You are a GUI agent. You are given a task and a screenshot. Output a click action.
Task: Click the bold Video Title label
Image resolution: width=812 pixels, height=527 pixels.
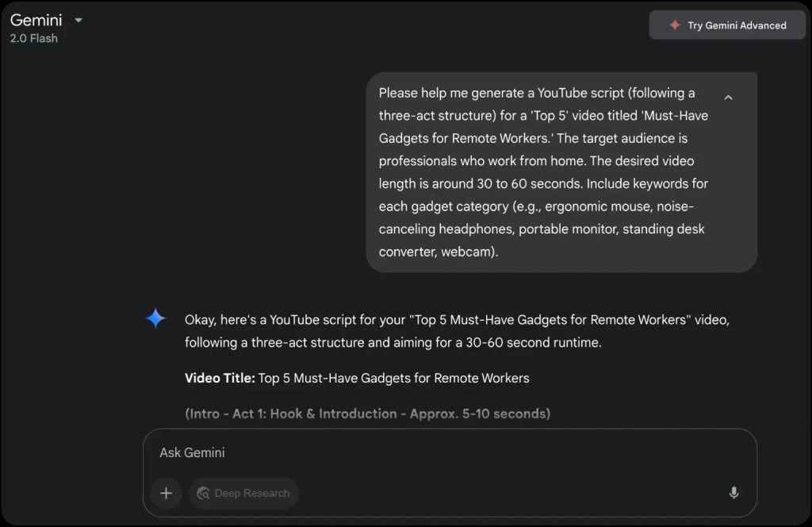[x=220, y=378]
